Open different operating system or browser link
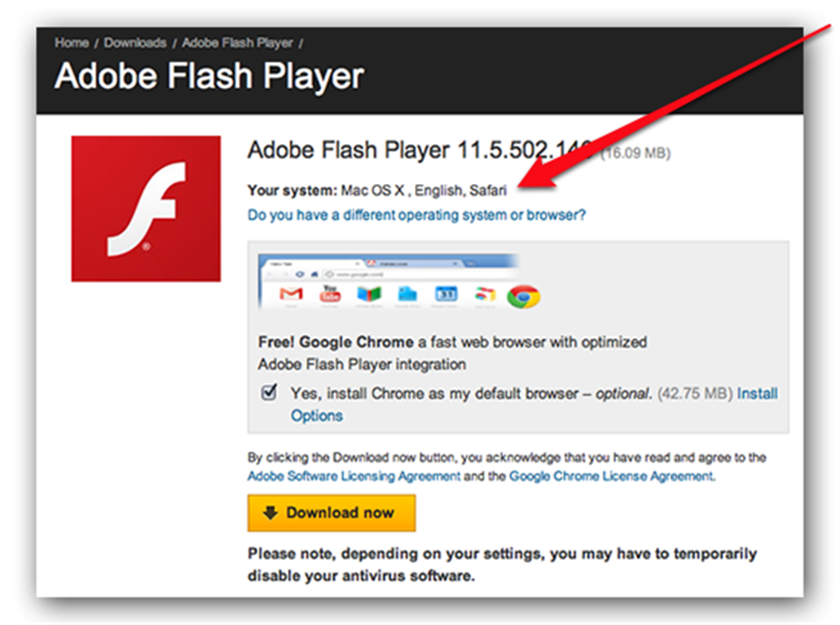Viewport: 840px width, 625px height. (x=416, y=216)
